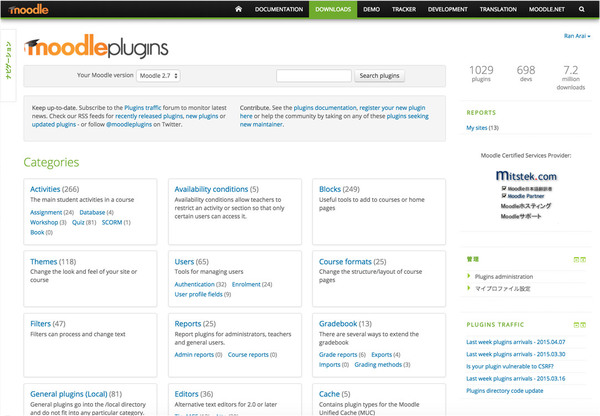
Task: Expand the Plugins administration tree item
Action: tap(504, 277)
